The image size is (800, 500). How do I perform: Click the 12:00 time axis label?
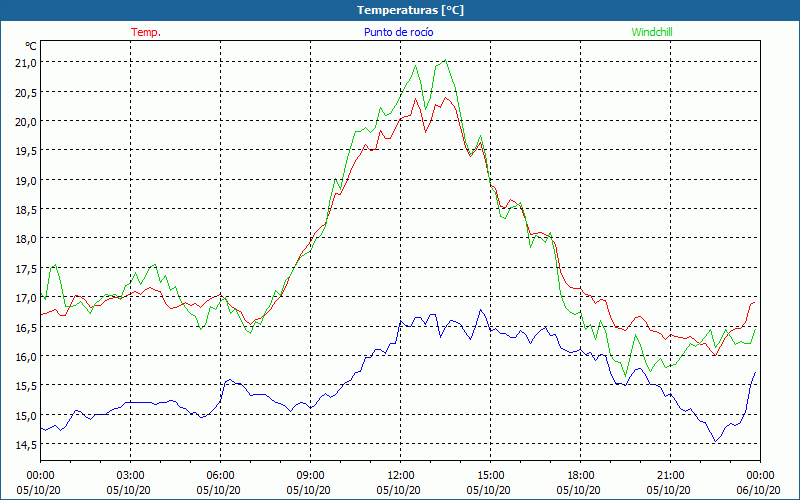(x=400, y=476)
